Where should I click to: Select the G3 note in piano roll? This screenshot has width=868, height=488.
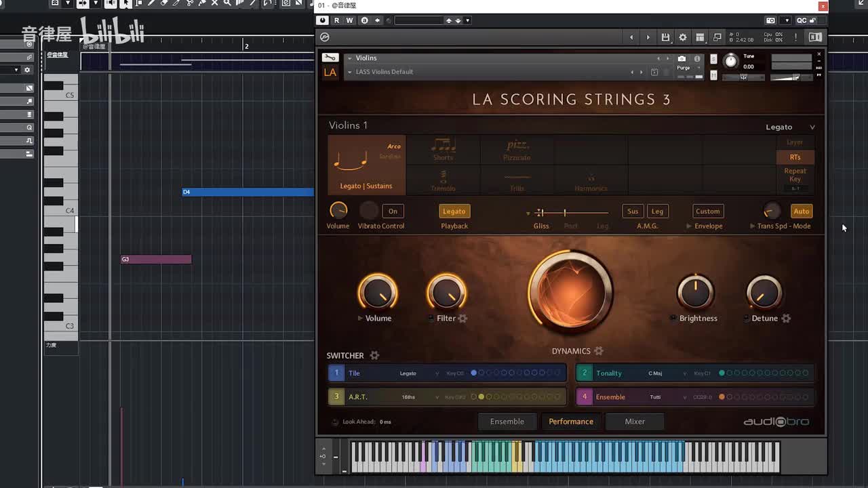click(x=156, y=259)
